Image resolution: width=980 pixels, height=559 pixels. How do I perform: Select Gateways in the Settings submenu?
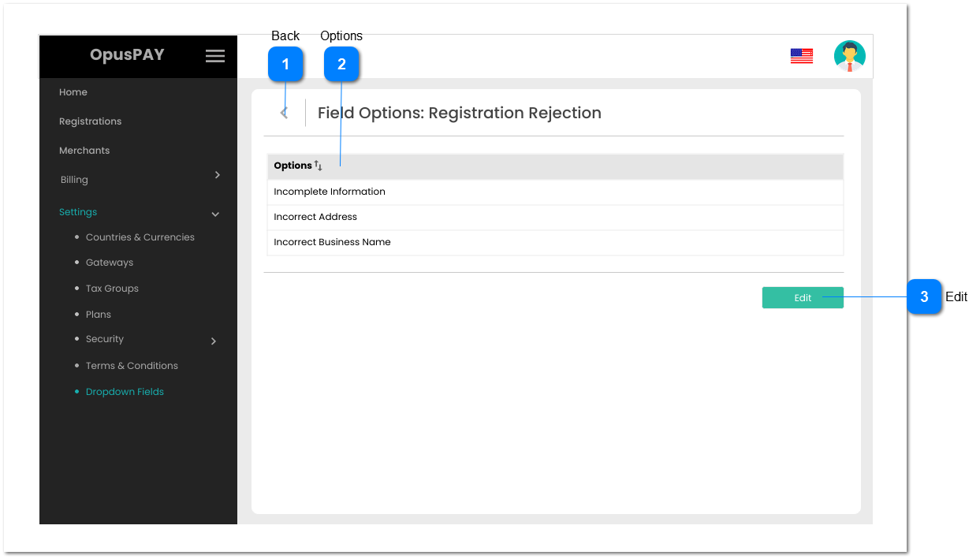pos(109,262)
